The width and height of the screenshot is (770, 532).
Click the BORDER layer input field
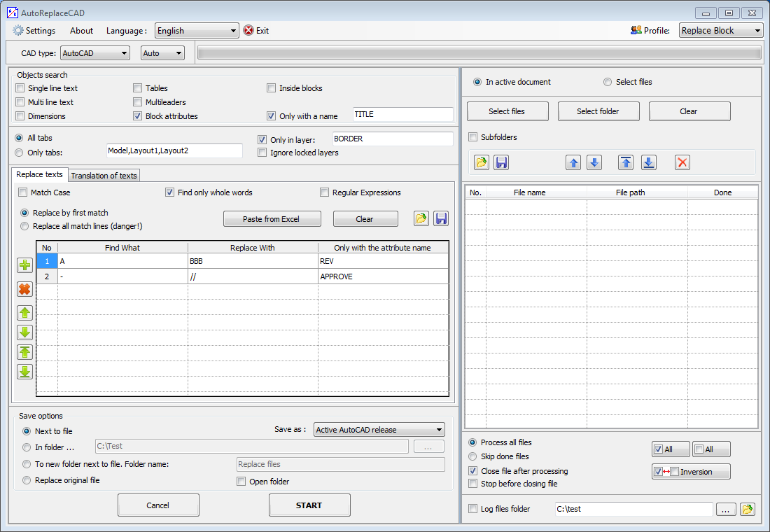point(393,139)
